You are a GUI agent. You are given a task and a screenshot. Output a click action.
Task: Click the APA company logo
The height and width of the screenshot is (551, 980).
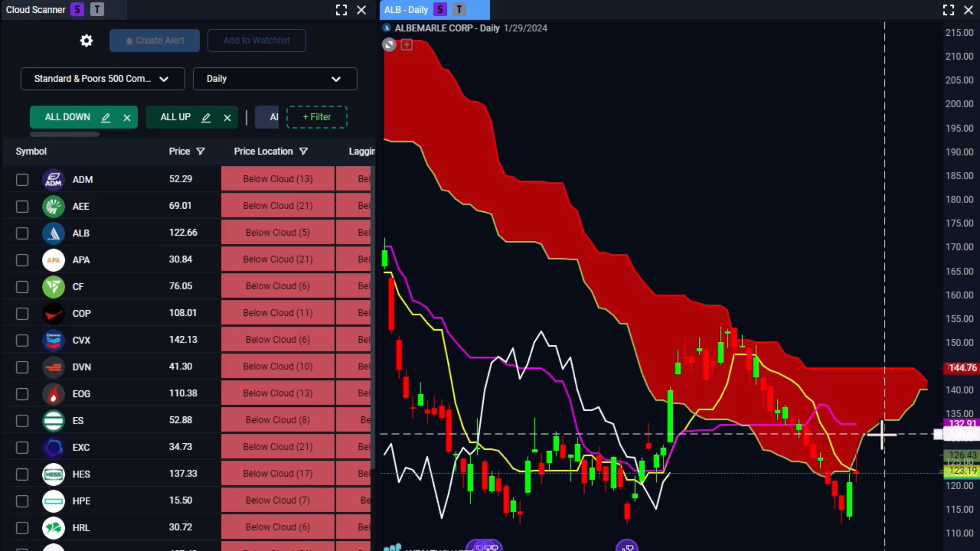click(x=54, y=260)
